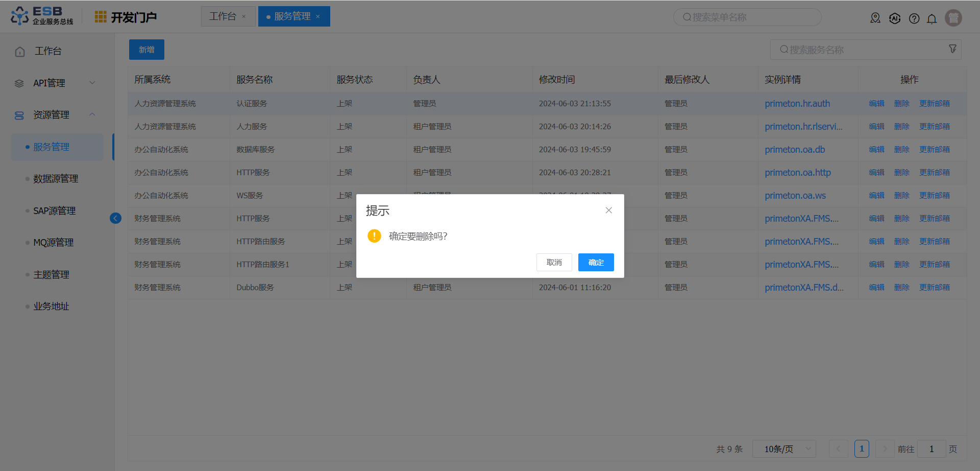Click 取消 to cancel deletion

(554, 263)
